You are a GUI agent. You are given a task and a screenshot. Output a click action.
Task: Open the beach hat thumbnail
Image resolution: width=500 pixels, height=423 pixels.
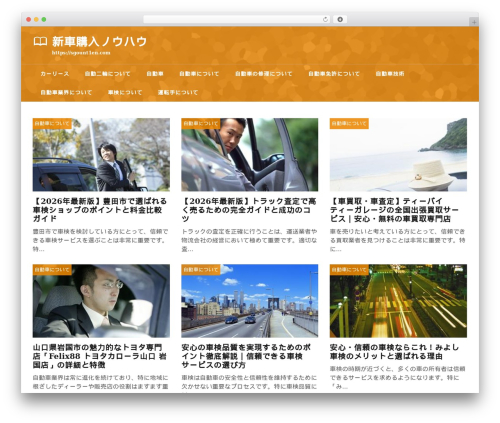(x=398, y=155)
